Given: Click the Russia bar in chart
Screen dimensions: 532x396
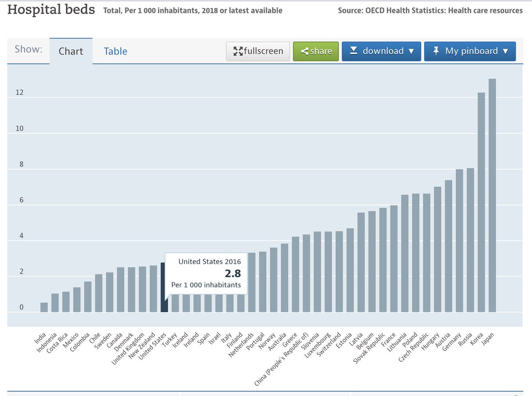Looking at the screenshot, I should point(470,240).
